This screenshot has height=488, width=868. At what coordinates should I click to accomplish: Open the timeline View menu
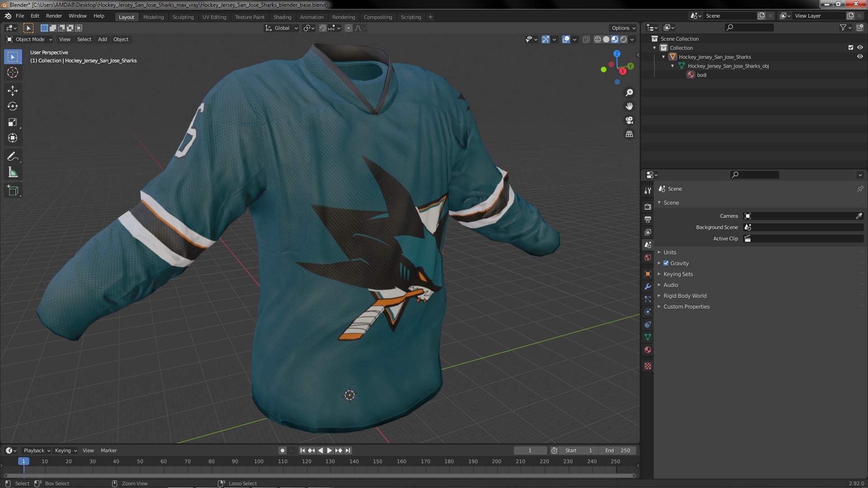(88, 450)
